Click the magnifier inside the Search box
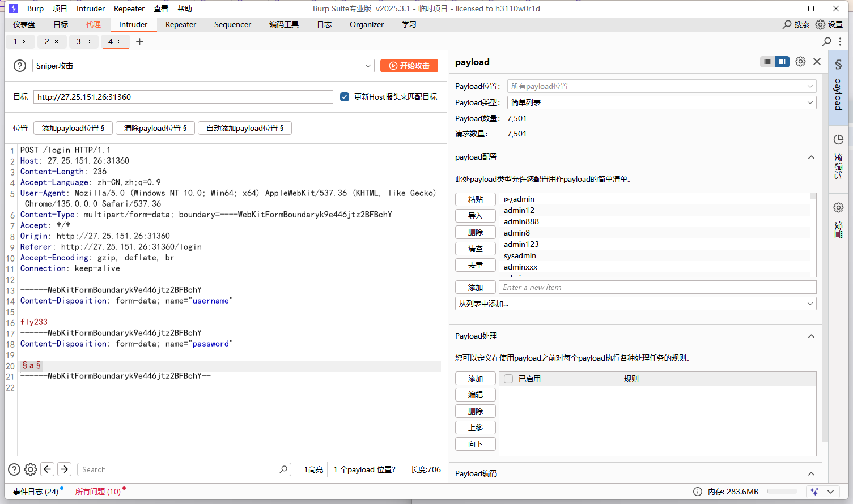The image size is (853, 504). coord(283,469)
